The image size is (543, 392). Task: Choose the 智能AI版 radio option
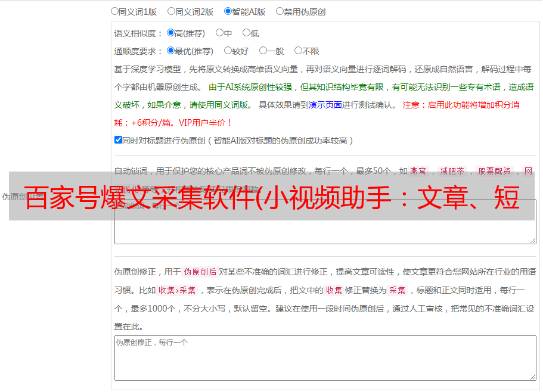228,11
